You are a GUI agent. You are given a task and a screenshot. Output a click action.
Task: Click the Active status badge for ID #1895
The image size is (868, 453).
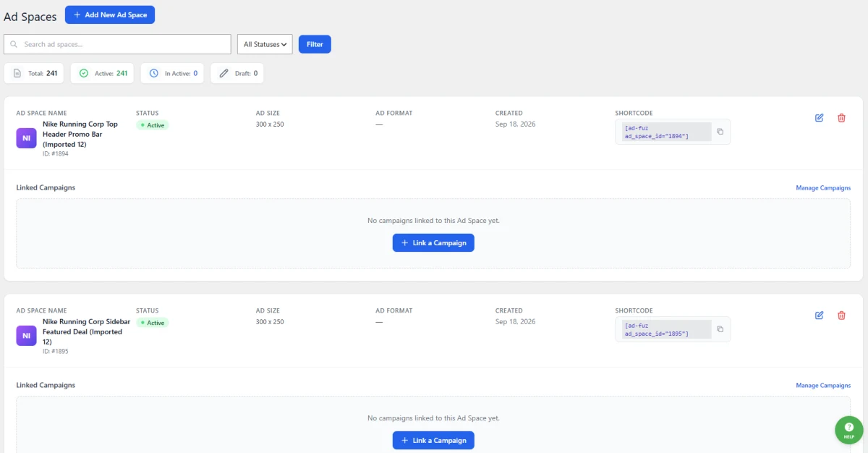click(x=153, y=323)
